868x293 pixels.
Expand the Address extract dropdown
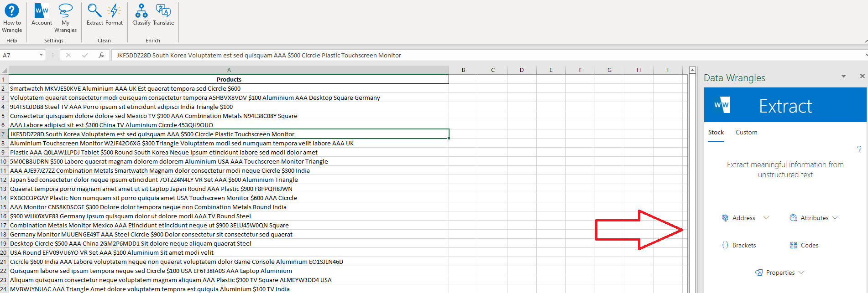point(766,218)
